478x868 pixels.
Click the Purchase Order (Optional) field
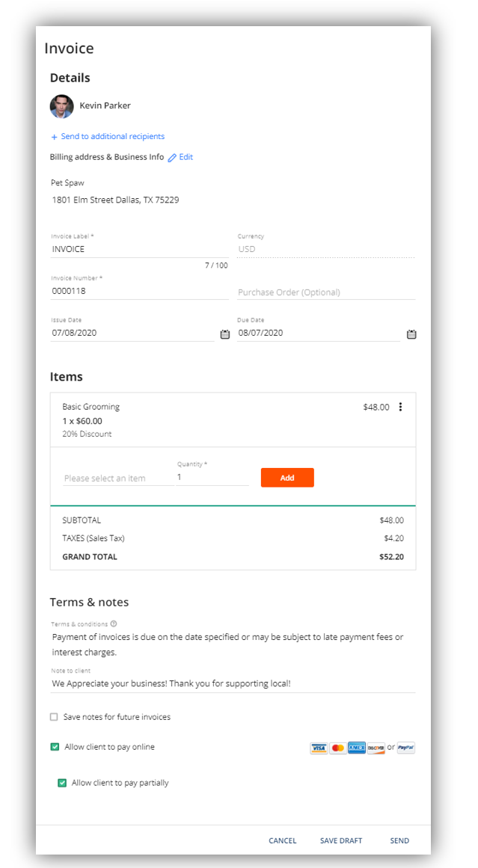(326, 292)
